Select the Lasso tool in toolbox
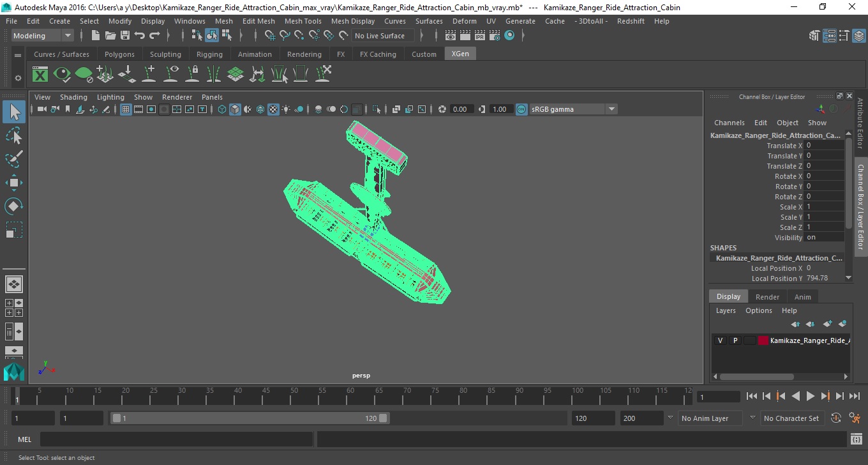This screenshot has height=465, width=868. [x=14, y=135]
